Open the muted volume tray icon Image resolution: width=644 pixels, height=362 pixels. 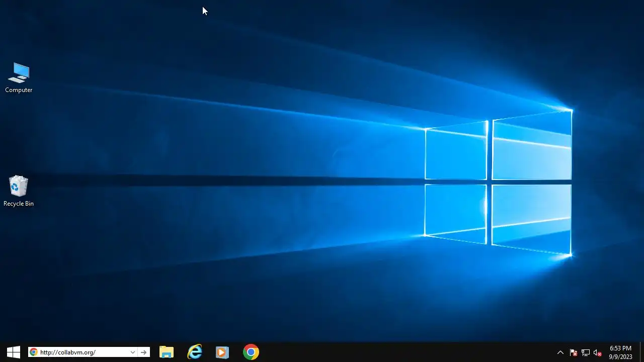click(x=598, y=352)
